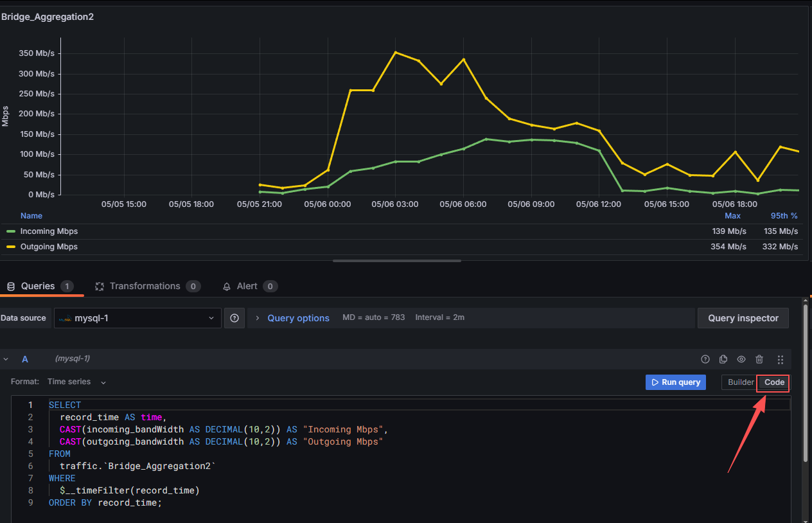This screenshot has height=523, width=812.
Task: Click the Alert bell icon tab
Action: click(227, 287)
